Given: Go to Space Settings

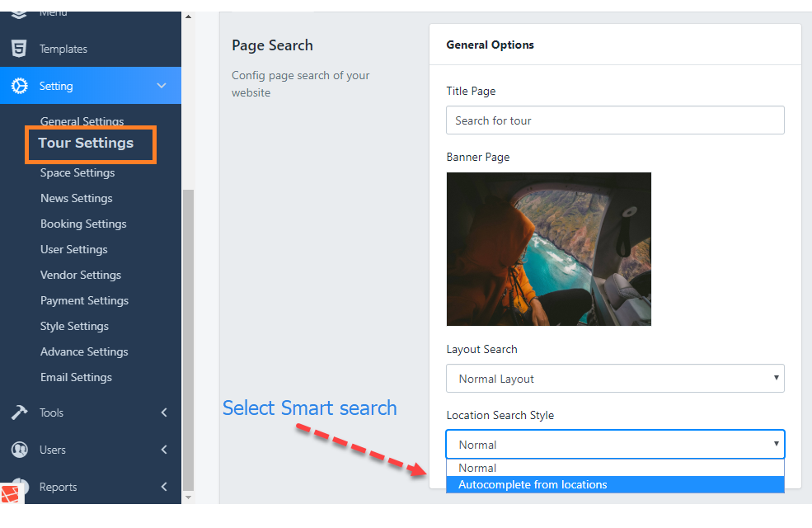Looking at the screenshot, I should 77,172.
